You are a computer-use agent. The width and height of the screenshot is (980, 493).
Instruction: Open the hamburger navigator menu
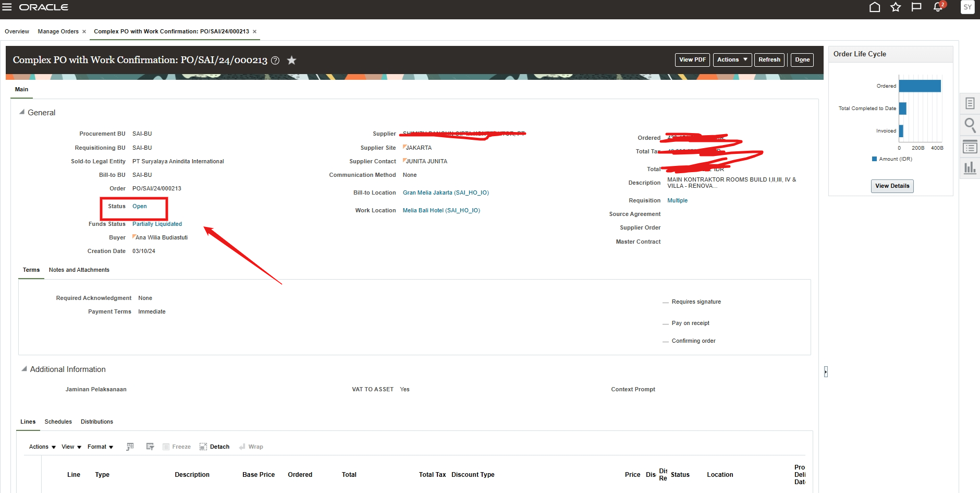7,7
